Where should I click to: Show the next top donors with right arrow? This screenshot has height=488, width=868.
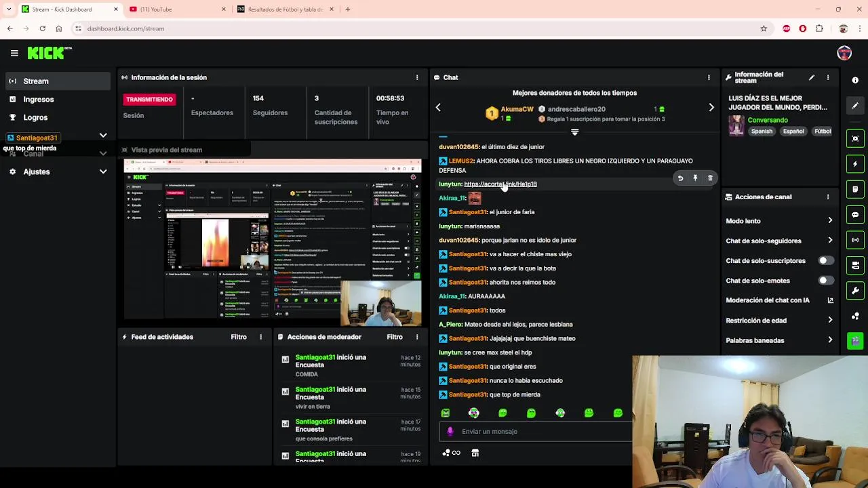click(x=711, y=108)
